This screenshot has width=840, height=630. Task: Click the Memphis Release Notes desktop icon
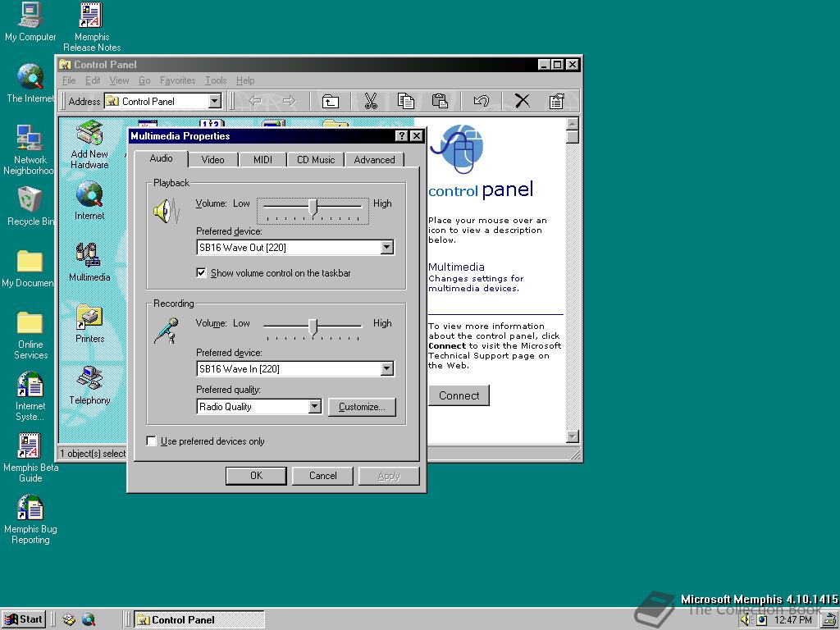(92, 27)
